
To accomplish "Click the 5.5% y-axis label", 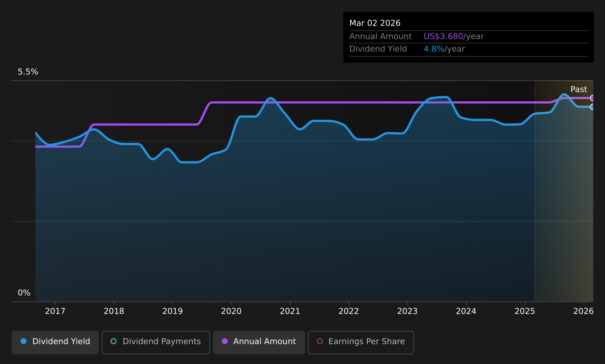I will [28, 72].
